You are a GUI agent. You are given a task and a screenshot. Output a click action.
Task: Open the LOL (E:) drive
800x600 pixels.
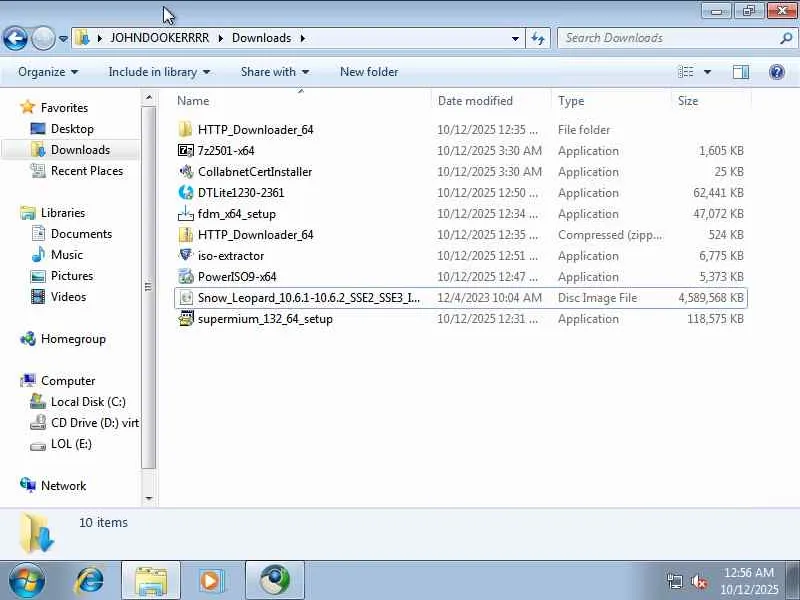(71, 444)
